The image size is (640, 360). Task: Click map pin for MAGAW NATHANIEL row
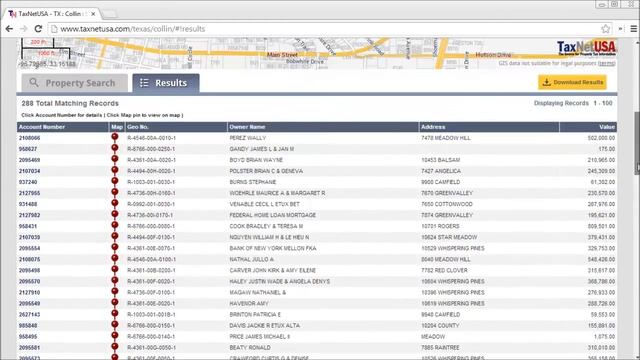pos(115,291)
